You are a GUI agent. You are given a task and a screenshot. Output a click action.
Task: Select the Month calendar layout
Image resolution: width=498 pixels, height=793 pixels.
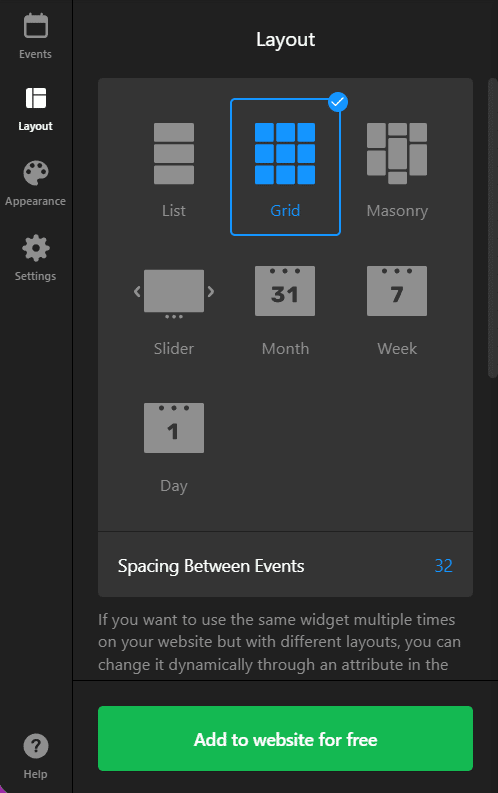pos(285,291)
